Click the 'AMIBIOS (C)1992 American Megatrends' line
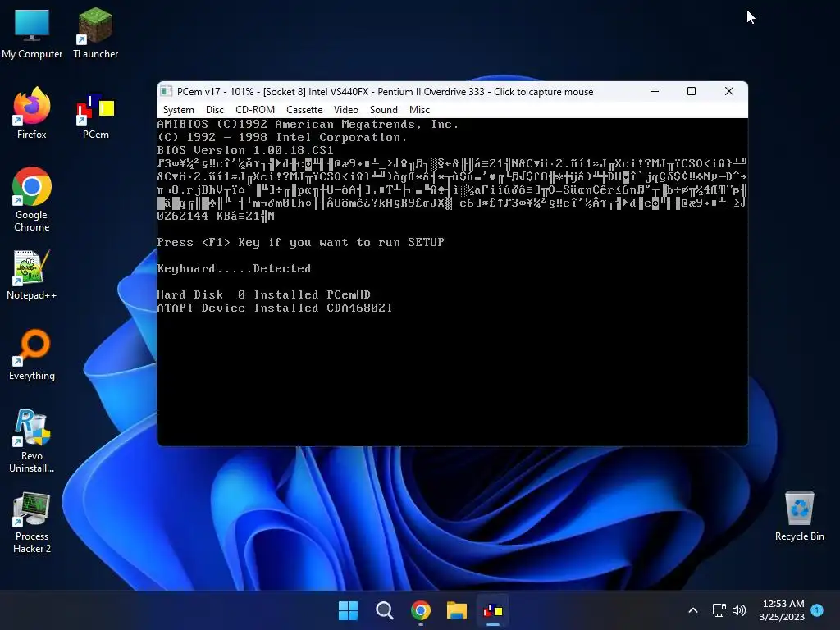 pyautogui.click(x=308, y=125)
